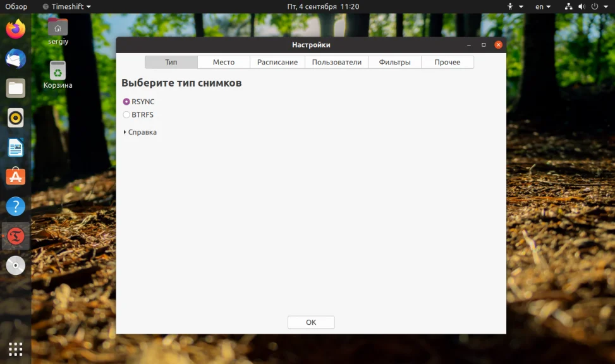Open the disc drive icon in dock
Image resolution: width=615 pixels, height=364 pixels.
pos(16,265)
